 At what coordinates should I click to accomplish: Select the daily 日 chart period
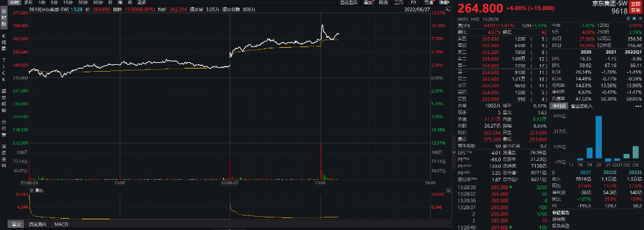pyautogui.click(x=110, y=3)
